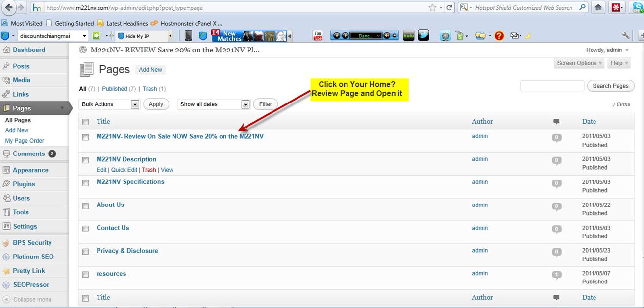Switch to the Trash pages filter
The image size is (644, 308).
click(149, 89)
